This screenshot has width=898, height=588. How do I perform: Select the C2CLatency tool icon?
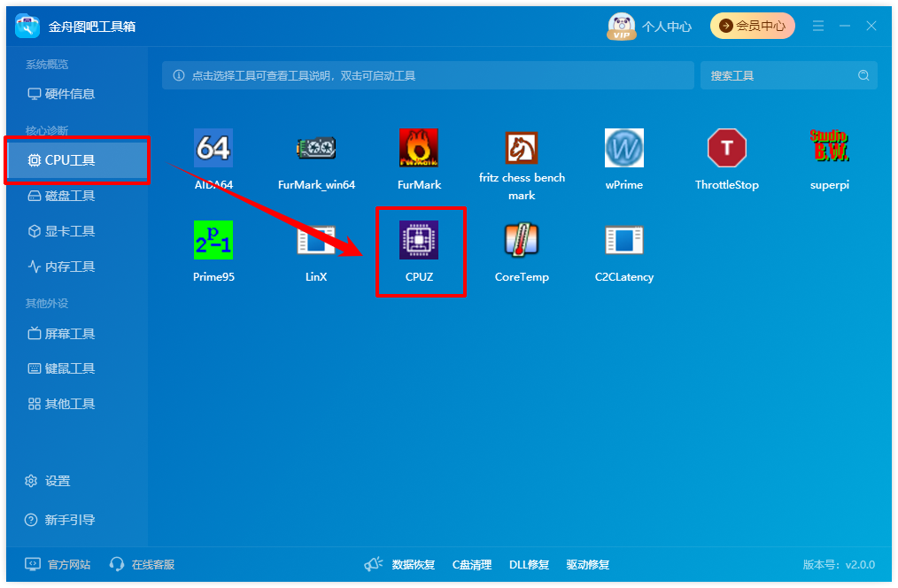coord(624,240)
